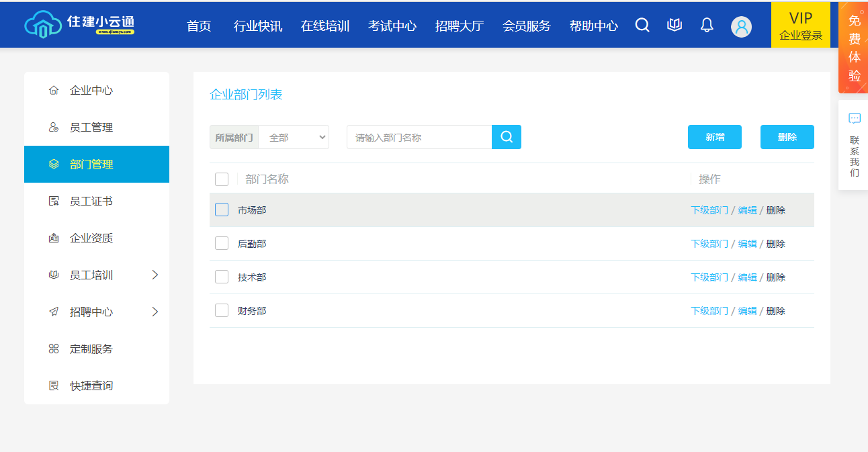Toggle the select-all checkbox in table header
The height and width of the screenshot is (452, 868).
coord(222,179)
